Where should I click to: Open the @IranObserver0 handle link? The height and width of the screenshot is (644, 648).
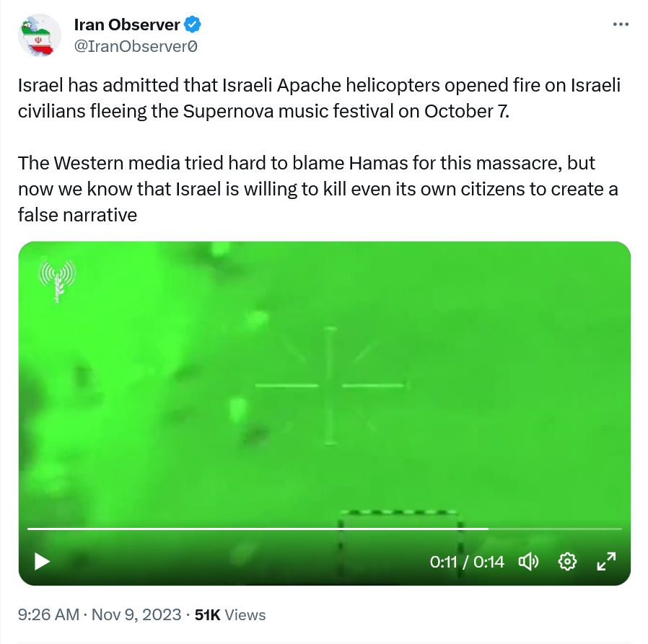click(136, 46)
